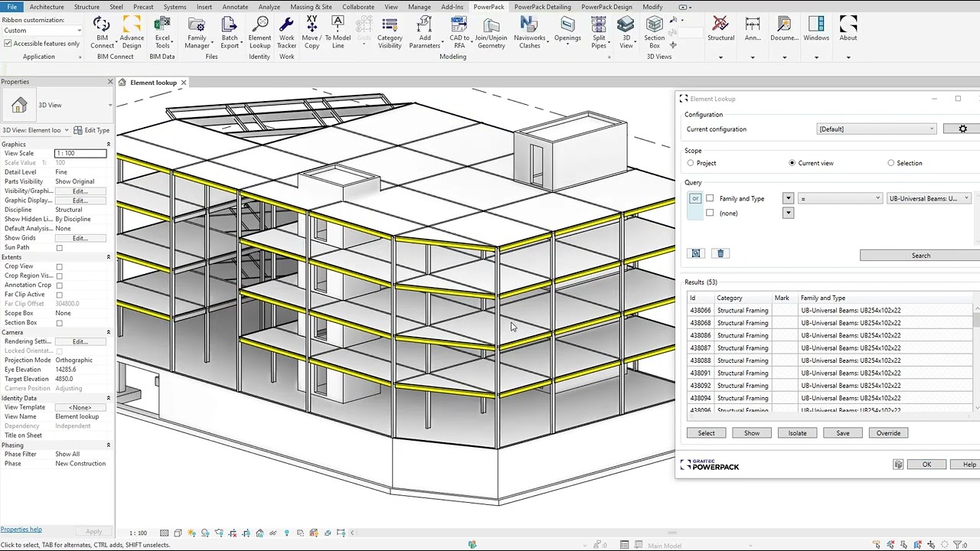Delete query row with trash icon
980x551 pixels.
(x=720, y=253)
